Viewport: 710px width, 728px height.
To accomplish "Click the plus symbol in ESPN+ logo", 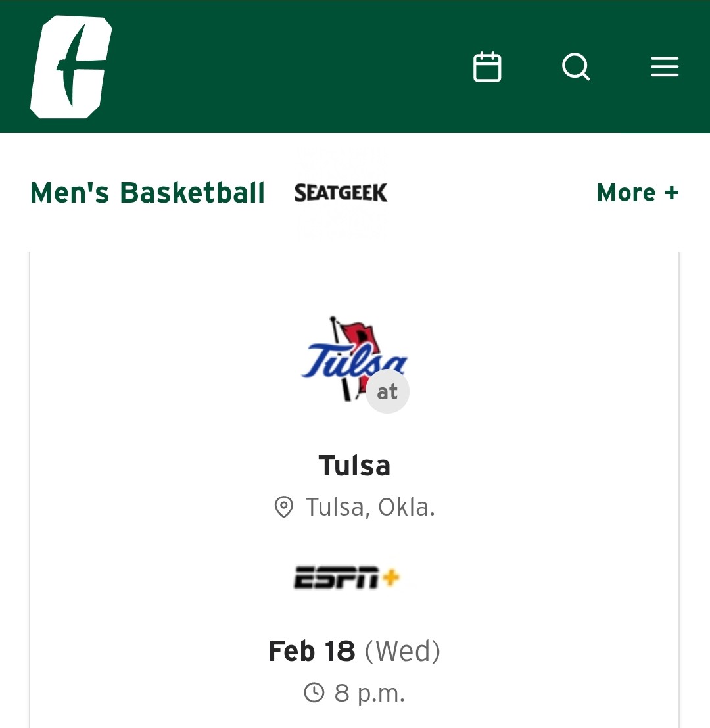I will (391, 577).
